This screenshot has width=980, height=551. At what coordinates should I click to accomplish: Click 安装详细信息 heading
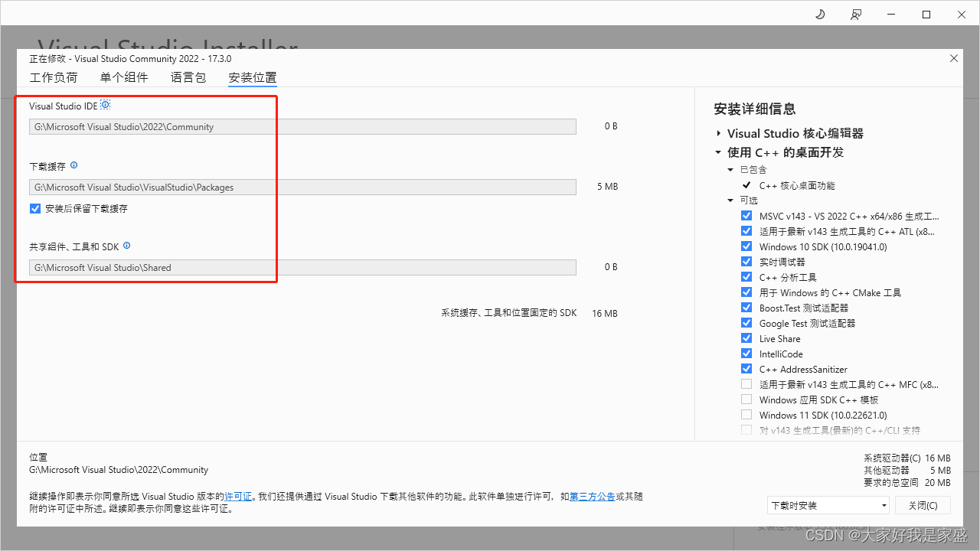point(755,109)
